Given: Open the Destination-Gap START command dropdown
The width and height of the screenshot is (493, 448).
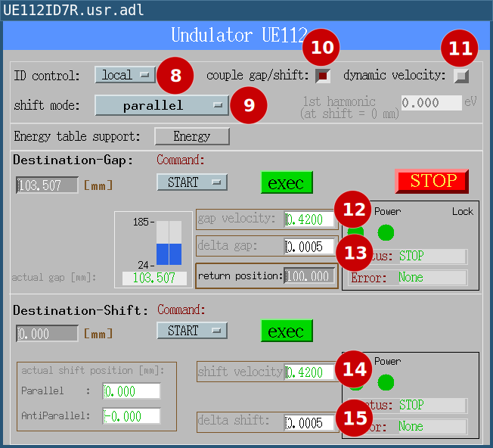Looking at the screenshot, I should (x=192, y=182).
